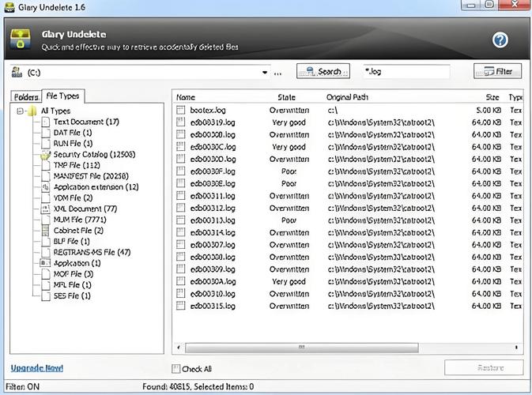The width and height of the screenshot is (532, 395).
Task: Select the Security Catalog type icon
Action: [x=46, y=155]
